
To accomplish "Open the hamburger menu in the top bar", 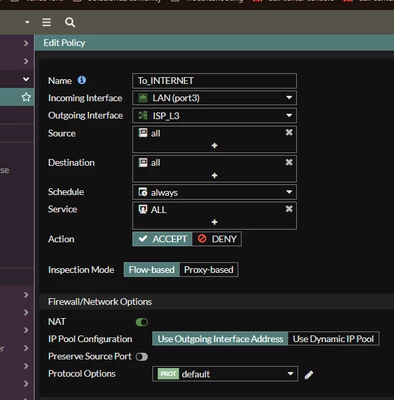I will pyautogui.click(x=47, y=22).
